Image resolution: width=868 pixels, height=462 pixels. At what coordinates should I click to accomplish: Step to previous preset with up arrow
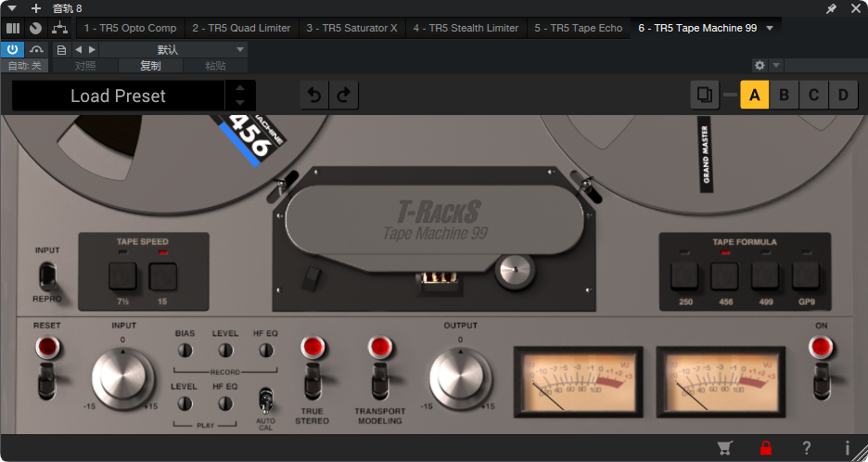[240, 87]
